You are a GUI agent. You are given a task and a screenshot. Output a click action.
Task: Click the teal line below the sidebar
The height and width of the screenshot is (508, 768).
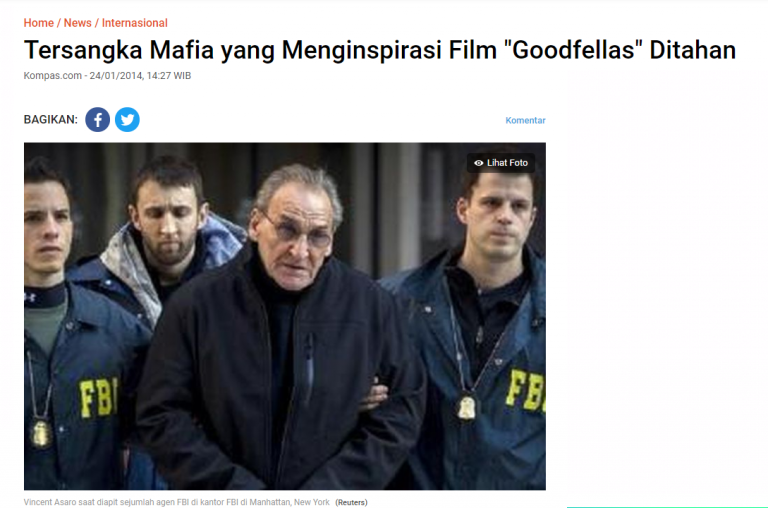tap(667, 507)
